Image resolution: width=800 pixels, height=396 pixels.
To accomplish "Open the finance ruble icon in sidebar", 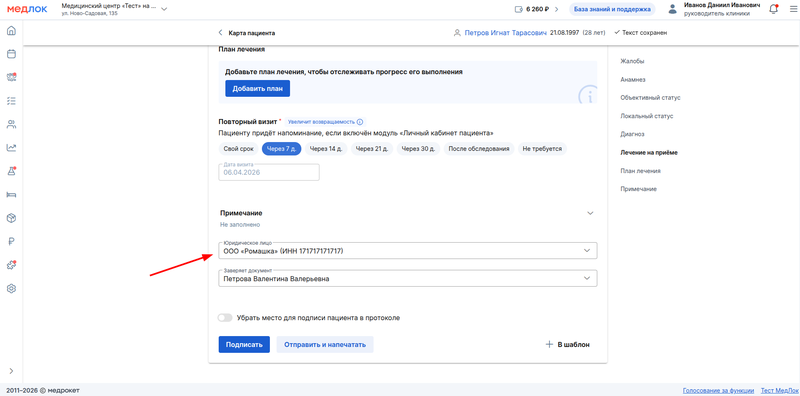I will click(11, 241).
